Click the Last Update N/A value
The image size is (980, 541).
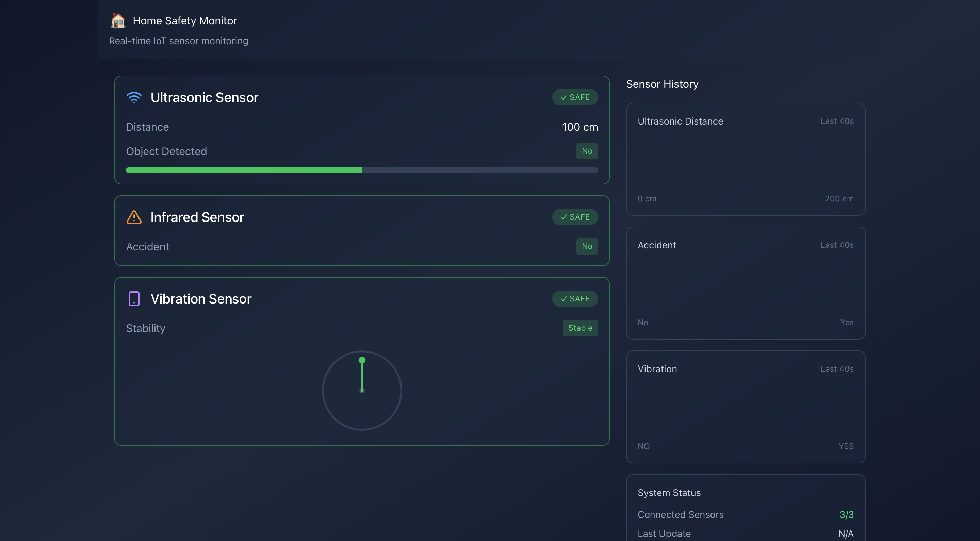coord(845,534)
